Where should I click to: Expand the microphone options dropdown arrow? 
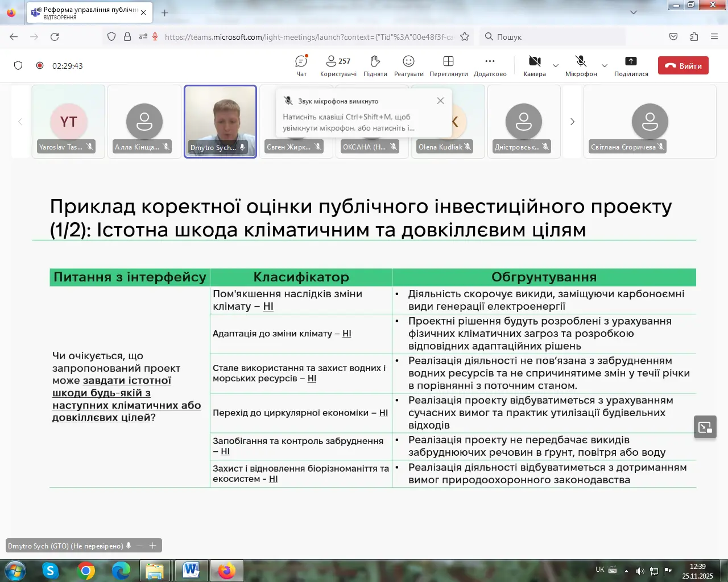click(x=605, y=65)
